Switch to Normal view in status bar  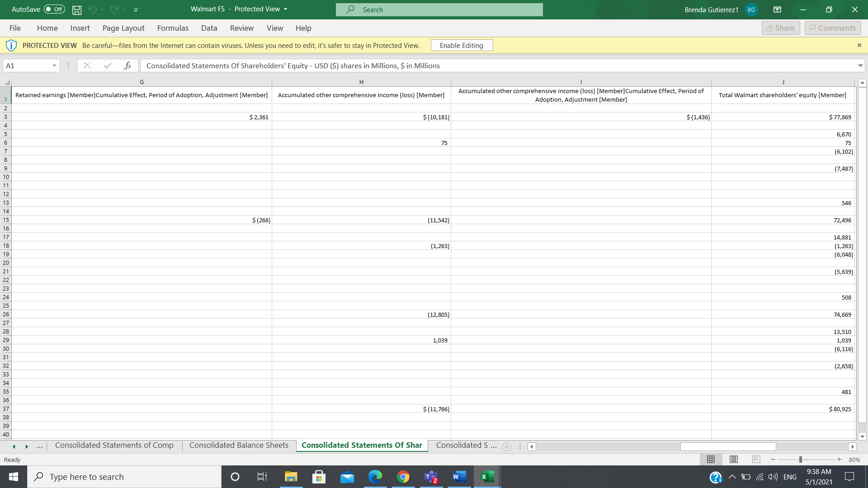(x=711, y=460)
